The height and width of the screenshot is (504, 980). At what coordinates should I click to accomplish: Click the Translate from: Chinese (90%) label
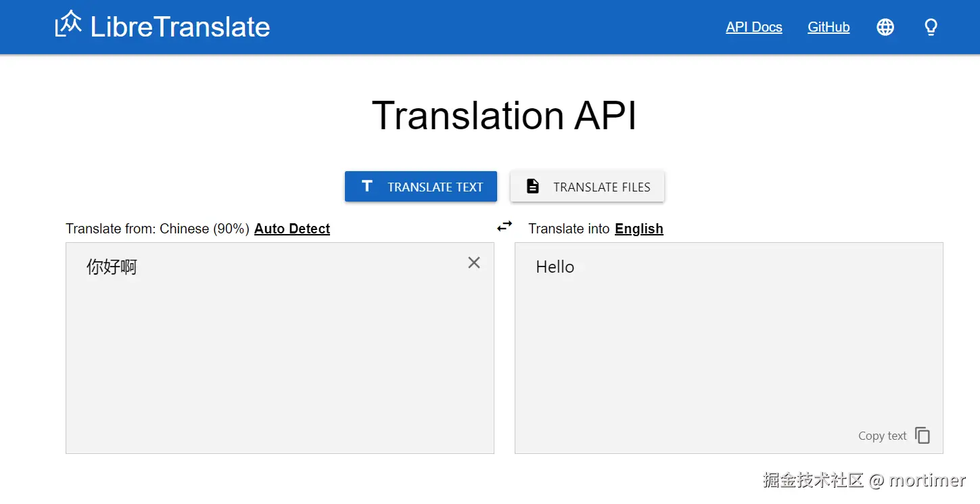[x=158, y=229]
